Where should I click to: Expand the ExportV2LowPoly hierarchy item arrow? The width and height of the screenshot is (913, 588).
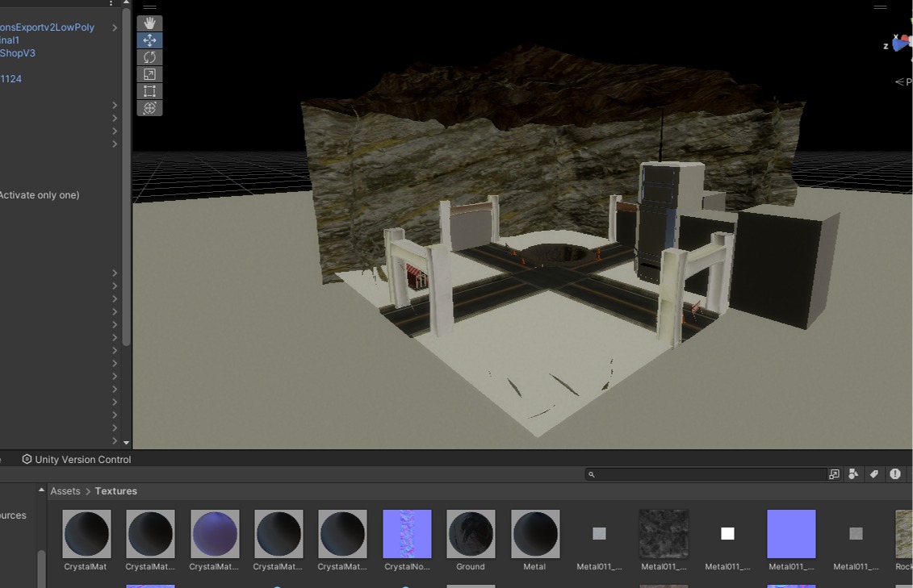click(x=115, y=27)
